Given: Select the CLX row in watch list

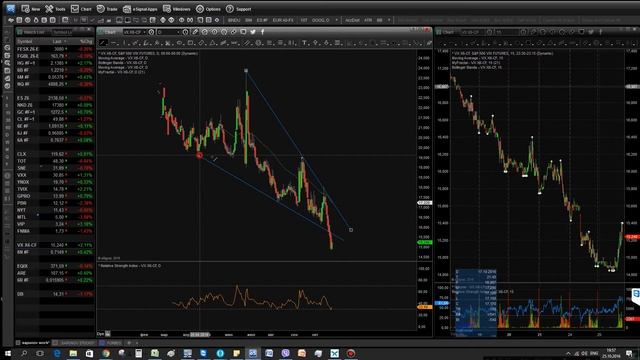Looking at the screenshot, I should (x=55, y=154).
